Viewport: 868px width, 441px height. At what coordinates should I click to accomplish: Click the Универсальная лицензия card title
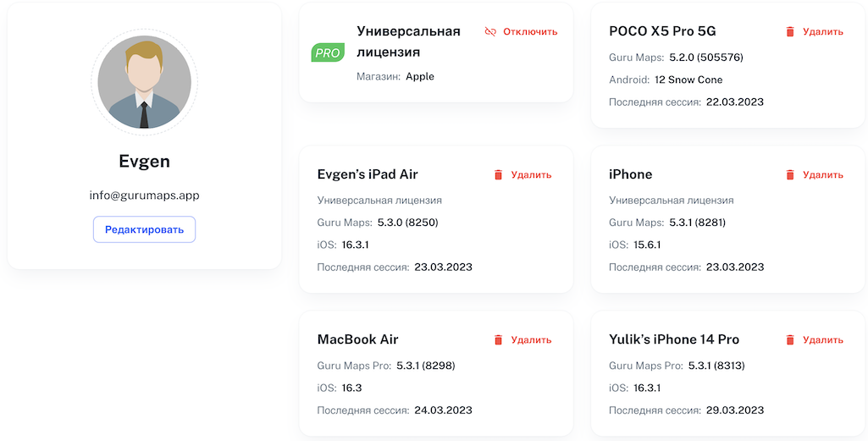[408, 41]
